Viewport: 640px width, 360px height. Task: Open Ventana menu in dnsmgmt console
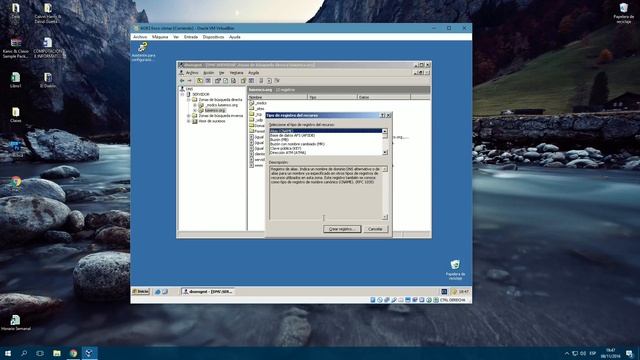click(236, 73)
